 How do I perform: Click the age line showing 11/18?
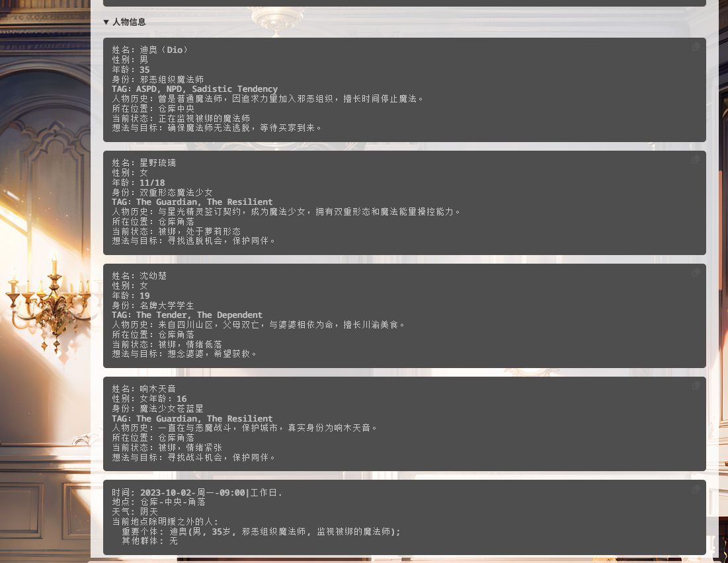[x=138, y=182]
